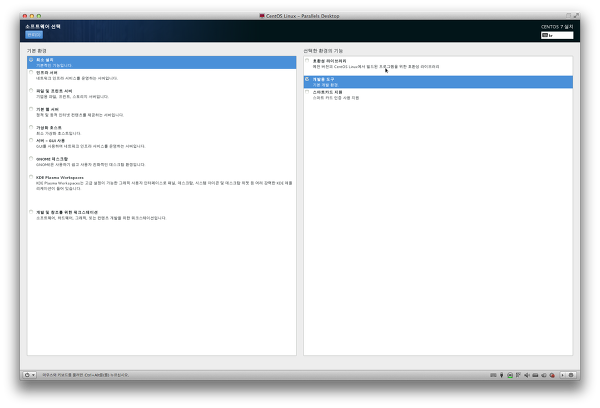Click the CENTOS 7 설치 header label
Screen dimensions: 600x408
[557, 27]
